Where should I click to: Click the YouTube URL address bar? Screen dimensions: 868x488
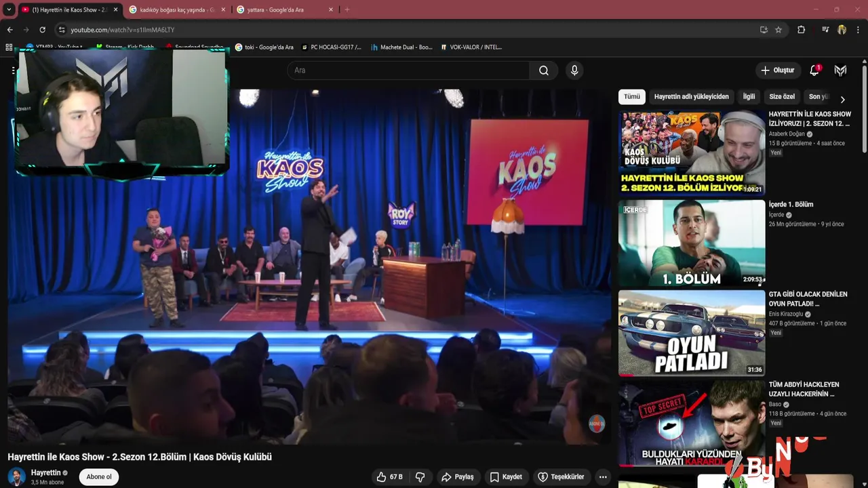[x=407, y=30]
